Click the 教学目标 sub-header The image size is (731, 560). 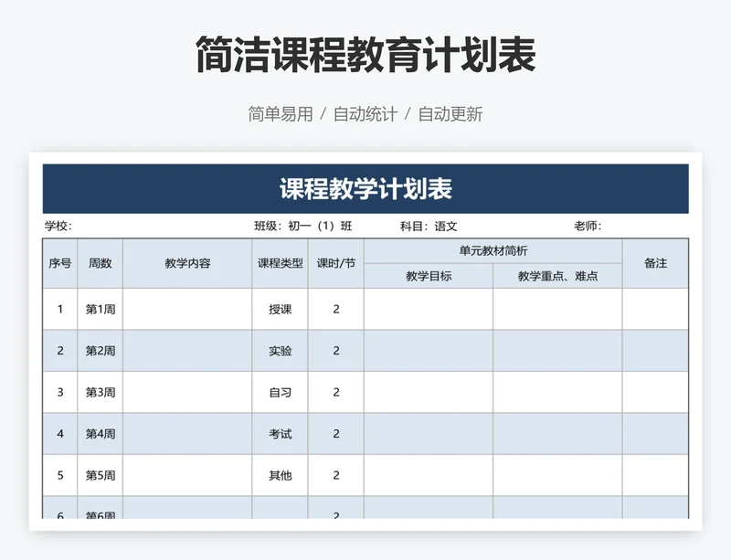(x=429, y=276)
